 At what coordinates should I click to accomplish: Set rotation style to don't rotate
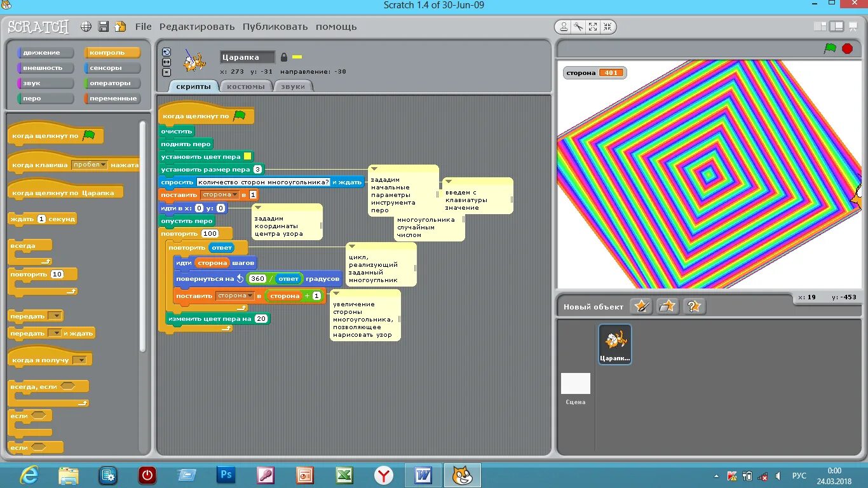pos(166,72)
